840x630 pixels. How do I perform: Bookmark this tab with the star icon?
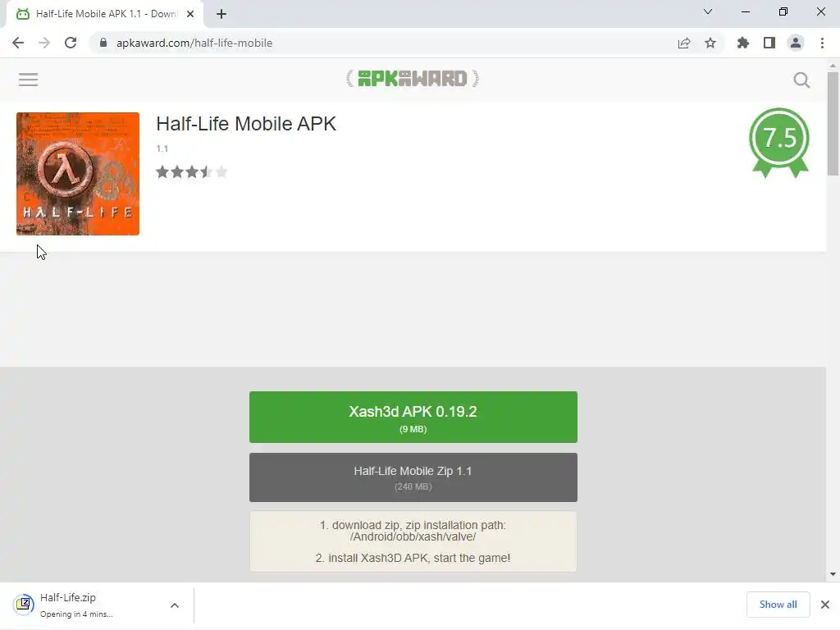(710, 43)
